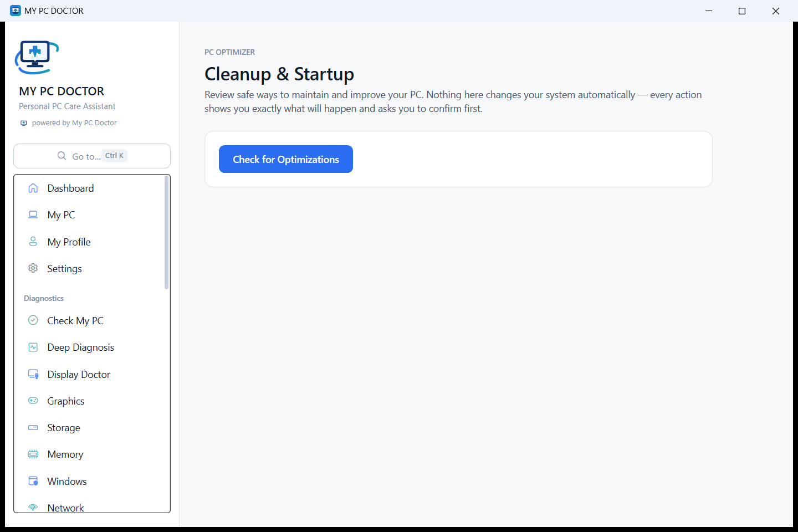This screenshot has width=798, height=532.
Task: Click the Settings gear icon
Action: pyautogui.click(x=33, y=268)
